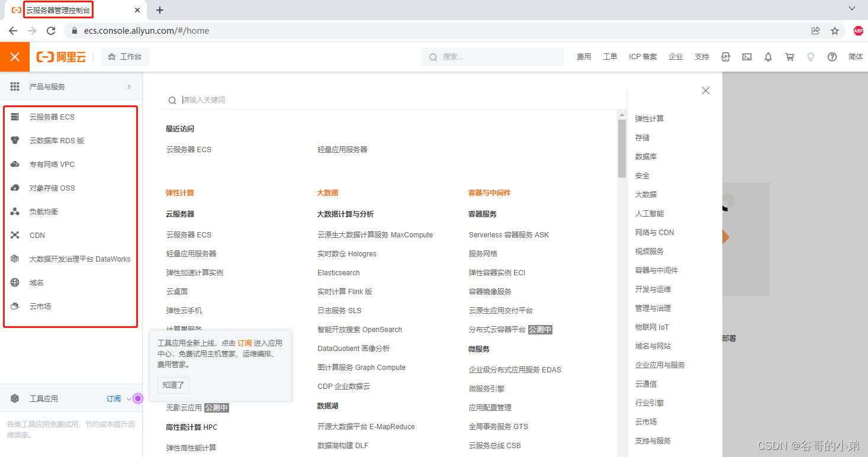Open Elasticsearch product link
Screen dimensions: 868x457
339,273
